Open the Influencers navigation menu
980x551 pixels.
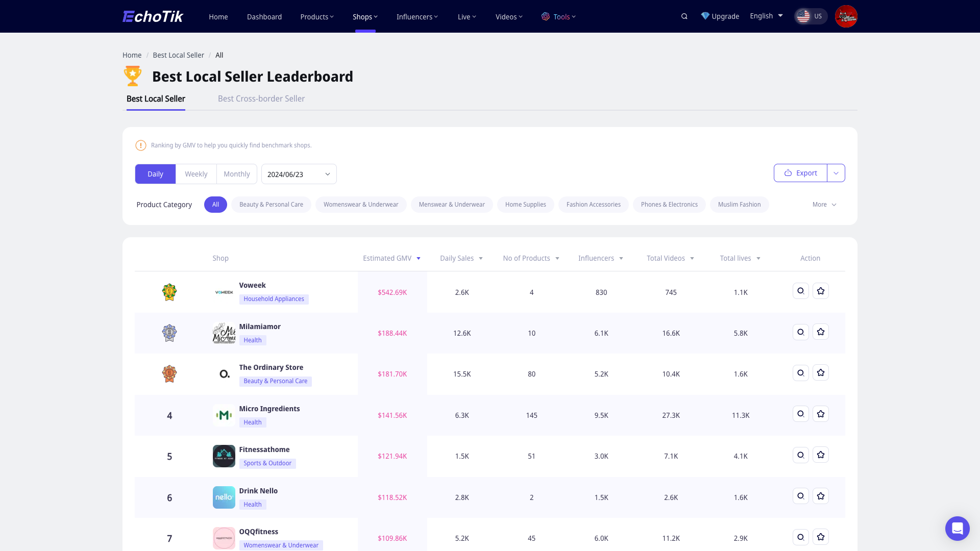417,17
